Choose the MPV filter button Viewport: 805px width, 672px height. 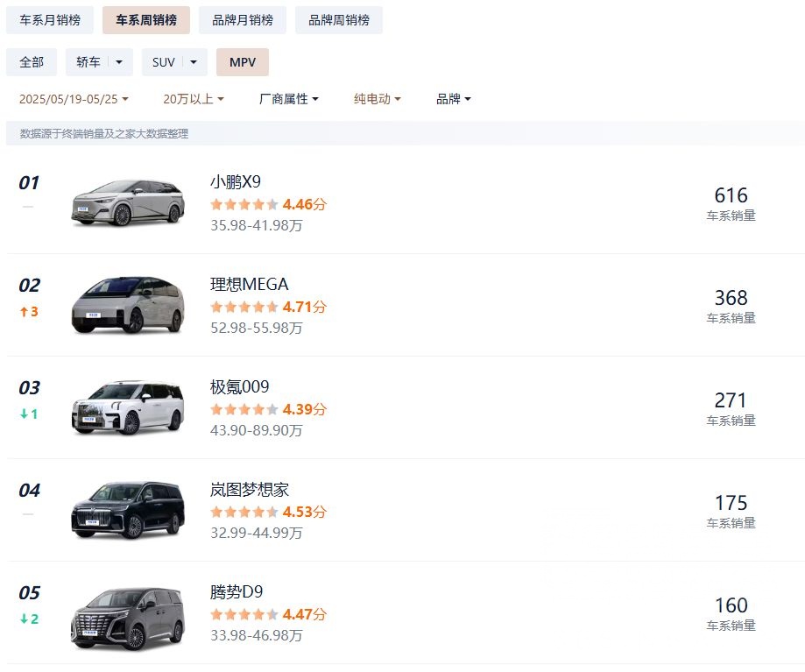(x=243, y=62)
